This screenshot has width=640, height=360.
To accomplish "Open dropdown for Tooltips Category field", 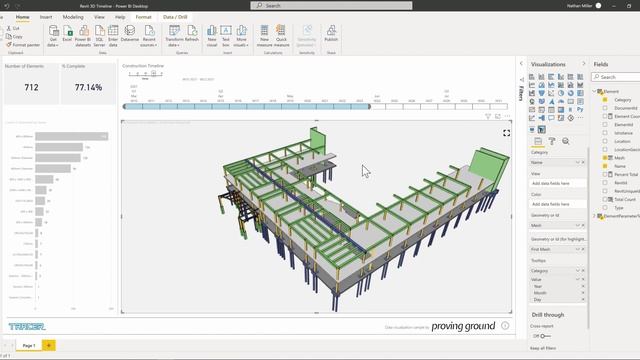I will click(x=578, y=271).
